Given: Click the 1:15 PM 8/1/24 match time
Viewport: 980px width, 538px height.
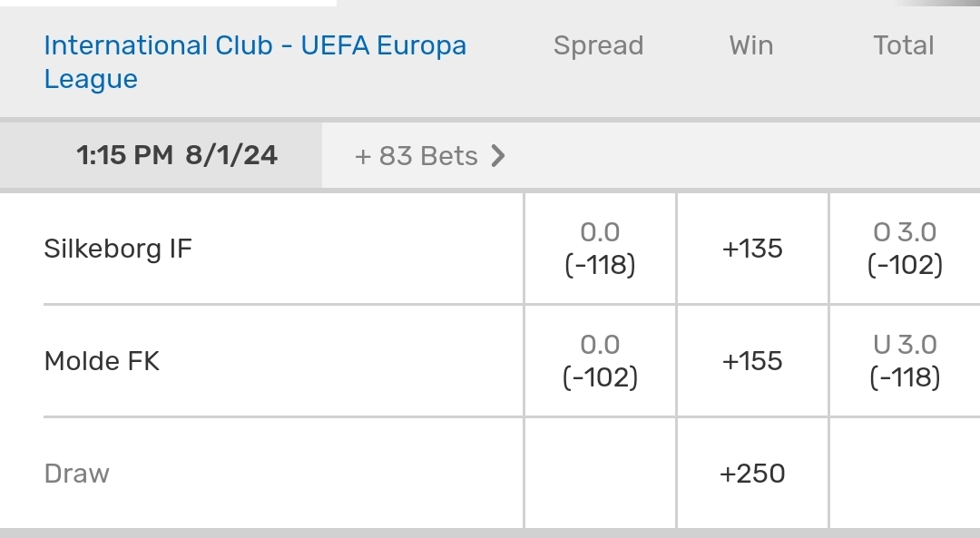Looking at the screenshot, I should (x=177, y=155).
